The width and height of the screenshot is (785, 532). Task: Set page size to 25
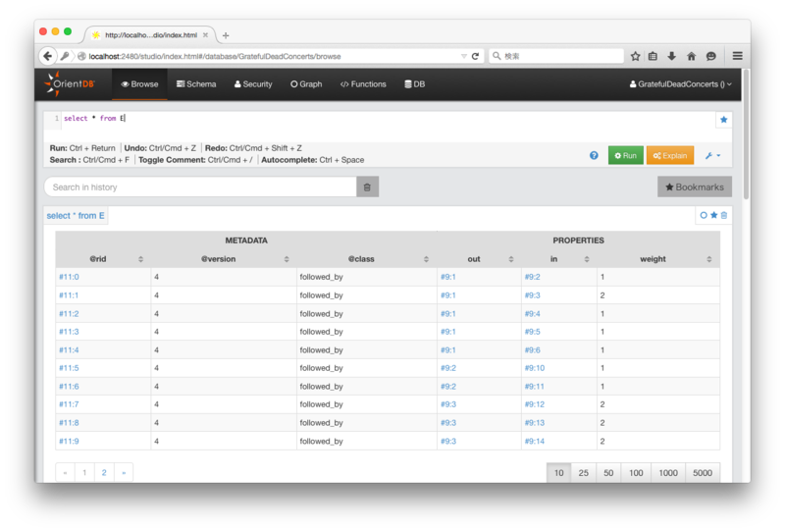[583, 473]
